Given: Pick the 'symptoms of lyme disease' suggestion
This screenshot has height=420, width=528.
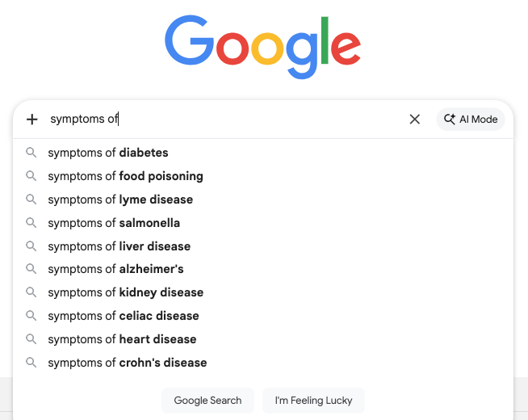Looking at the screenshot, I should pyautogui.click(x=120, y=199).
